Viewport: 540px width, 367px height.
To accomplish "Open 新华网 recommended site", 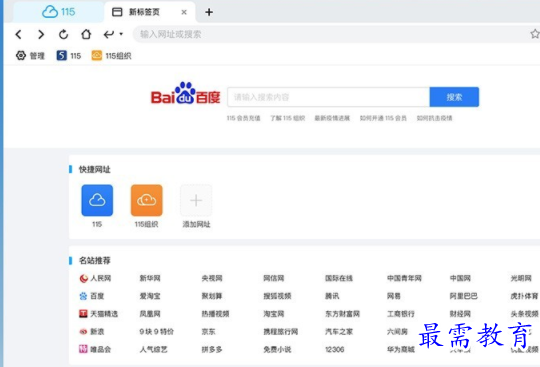I will tap(150, 278).
